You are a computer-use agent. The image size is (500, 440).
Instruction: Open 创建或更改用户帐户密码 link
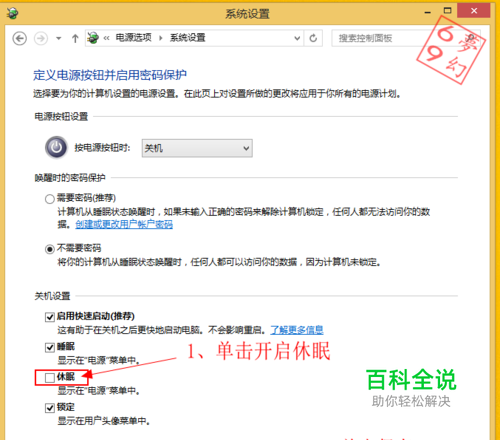click(124, 224)
